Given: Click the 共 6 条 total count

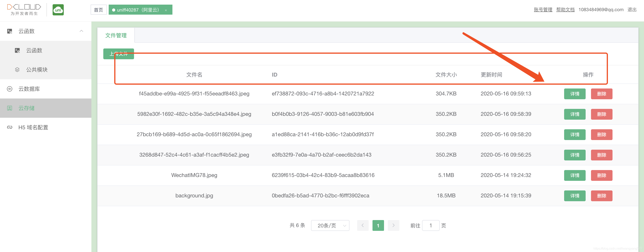Looking at the screenshot, I should pyautogui.click(x=297, y=225).
